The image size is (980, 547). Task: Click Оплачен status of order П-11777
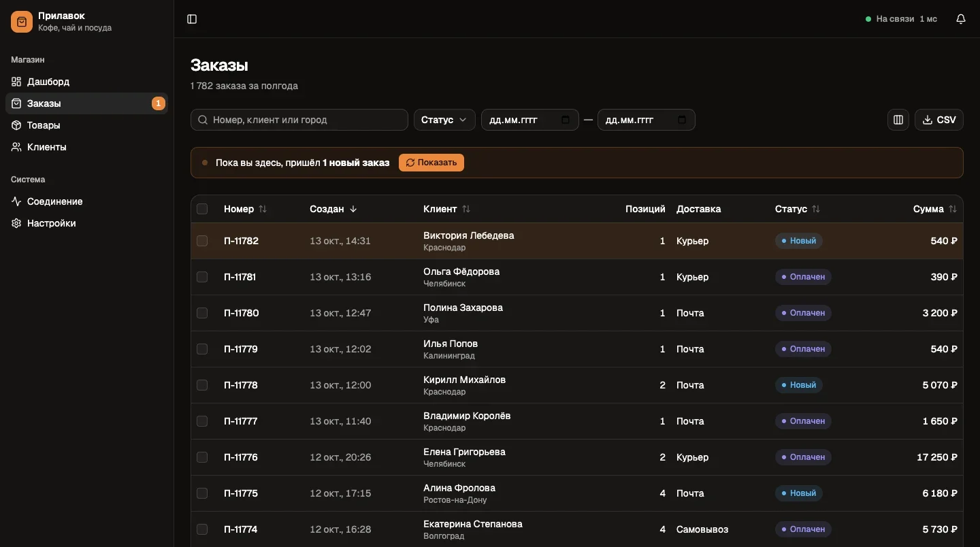pos(803,421)
